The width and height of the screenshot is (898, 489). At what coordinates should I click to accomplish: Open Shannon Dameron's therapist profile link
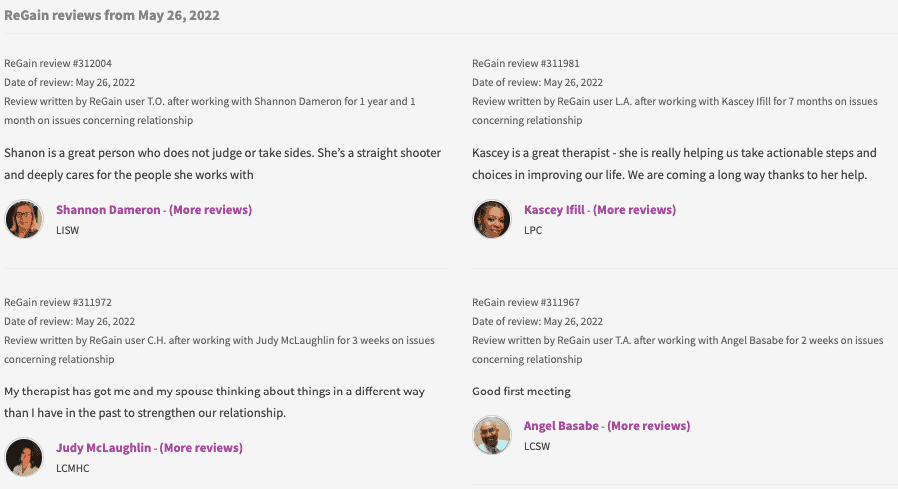(x=108, y=210)
